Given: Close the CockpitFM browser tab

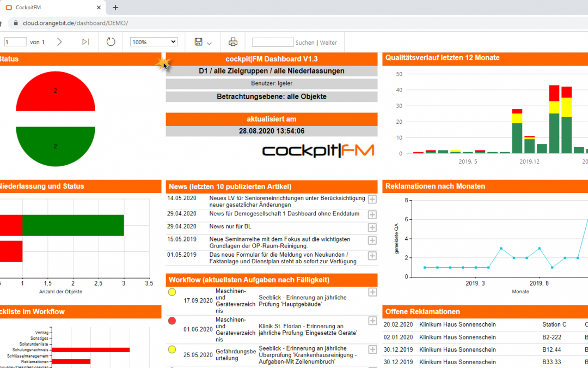Looking at the screenshot, I should click(x=99, y=8).
